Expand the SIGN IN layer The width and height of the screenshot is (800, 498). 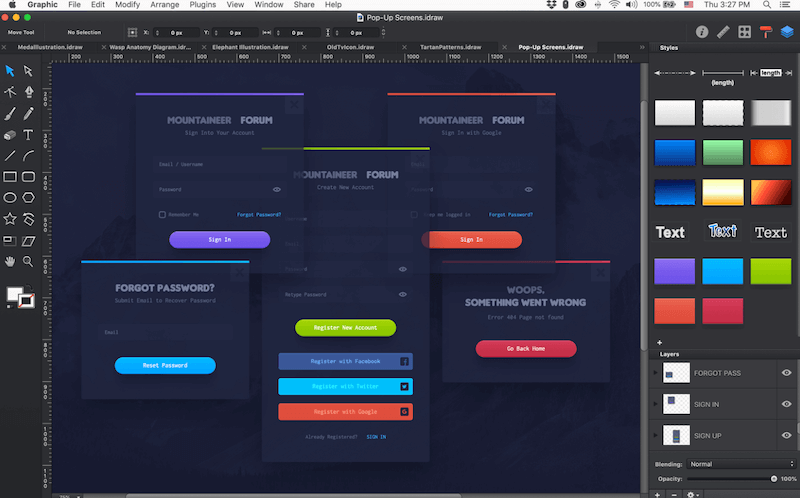click(x=656, y=404)
